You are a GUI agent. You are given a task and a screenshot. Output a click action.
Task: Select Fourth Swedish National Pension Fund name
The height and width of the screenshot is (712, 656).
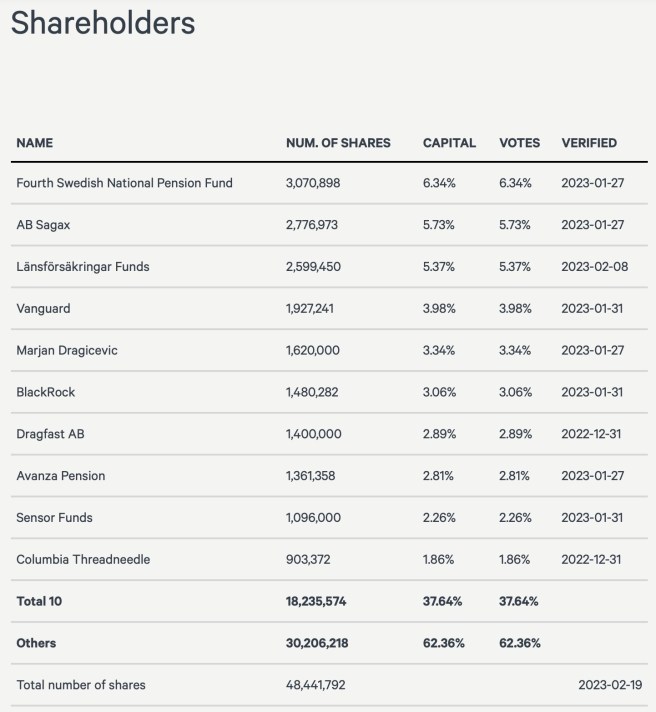pos(124,183)
